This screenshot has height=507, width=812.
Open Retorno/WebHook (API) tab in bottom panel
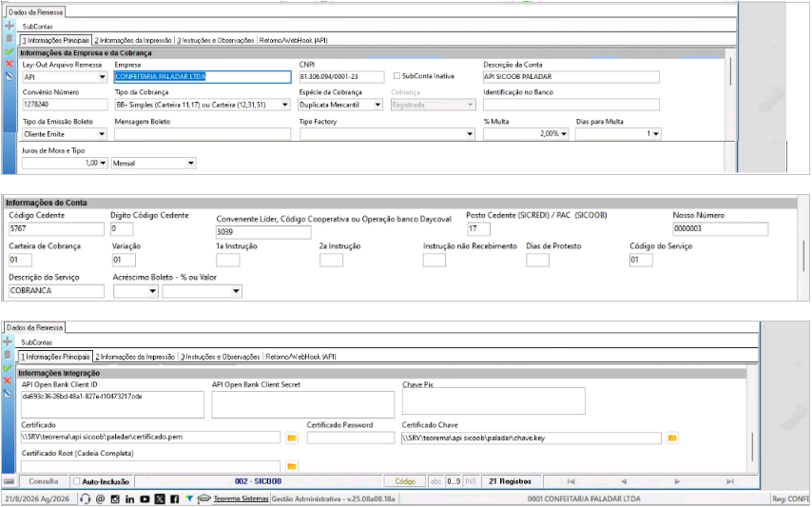(x=300, y=357)
